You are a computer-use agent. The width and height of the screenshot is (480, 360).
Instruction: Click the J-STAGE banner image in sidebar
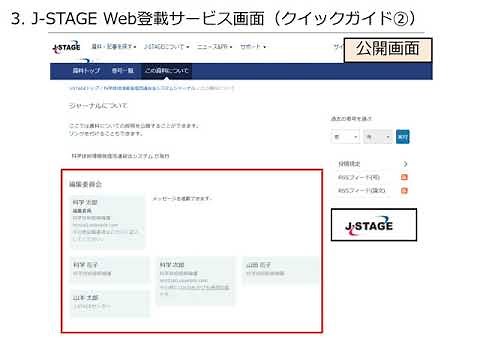click(374, 225)
